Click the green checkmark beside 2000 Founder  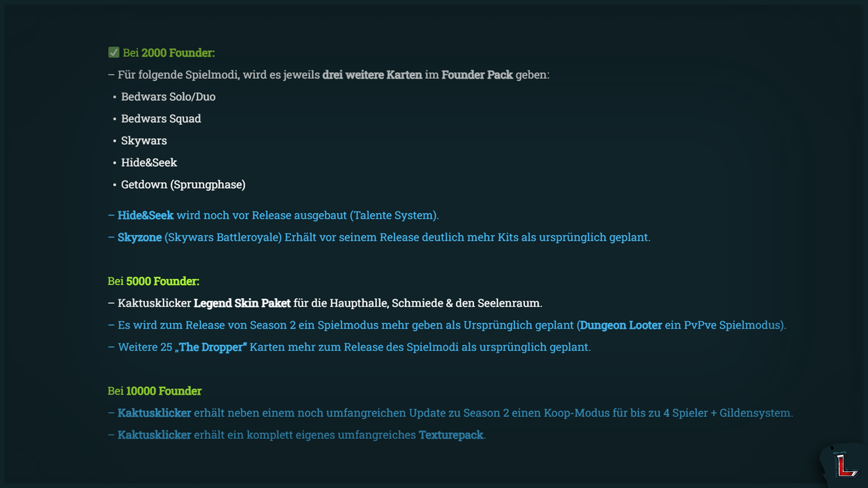[113, 52]
